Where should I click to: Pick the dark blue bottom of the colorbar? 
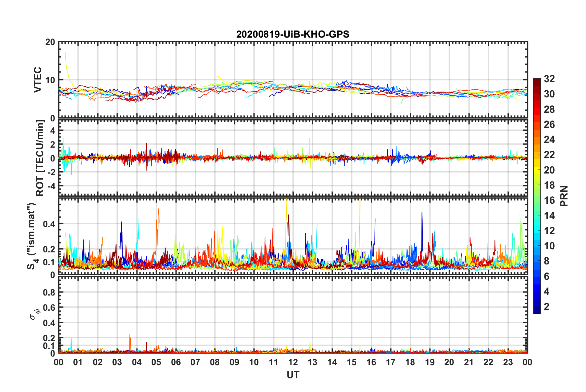coord(537,311)
